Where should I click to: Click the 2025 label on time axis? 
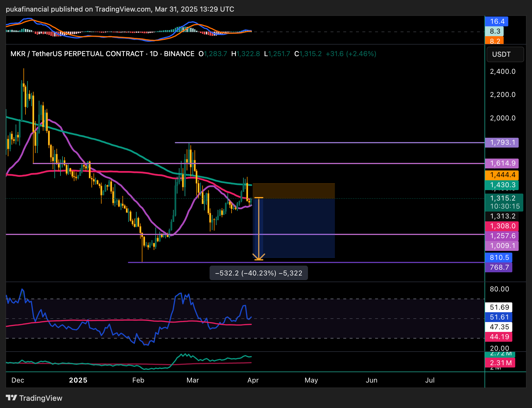pos(78,380)
